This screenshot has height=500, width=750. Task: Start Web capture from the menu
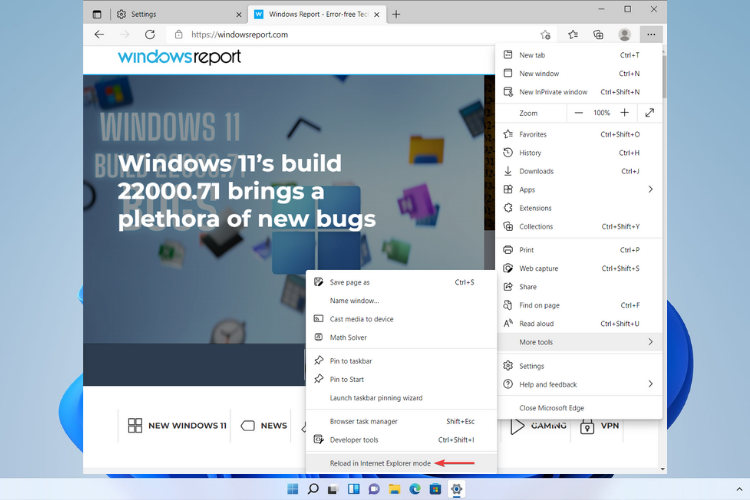579,268
